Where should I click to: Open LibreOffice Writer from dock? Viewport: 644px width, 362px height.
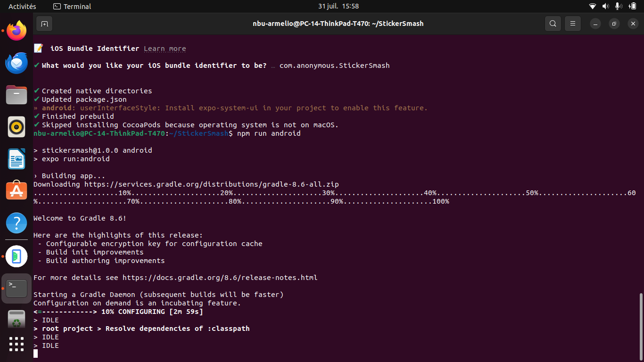[17, 159]
